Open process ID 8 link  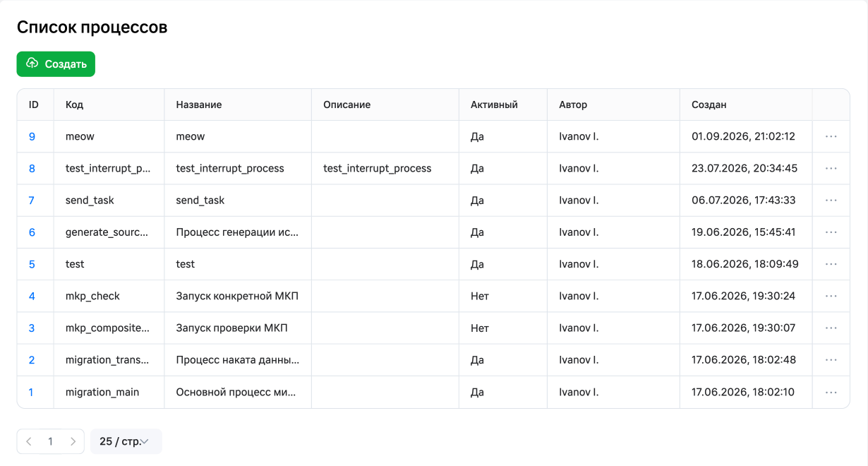click(x=32, y=168)
